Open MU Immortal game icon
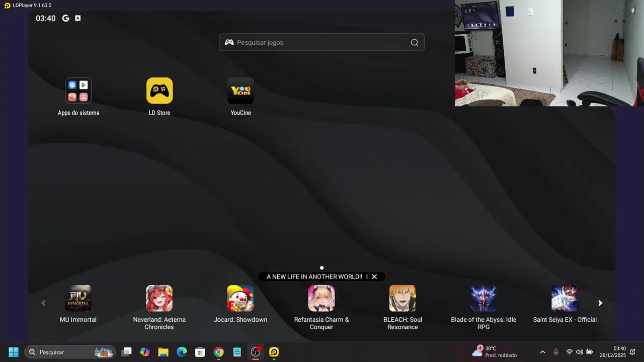The image size is (644, 362). 78,298
